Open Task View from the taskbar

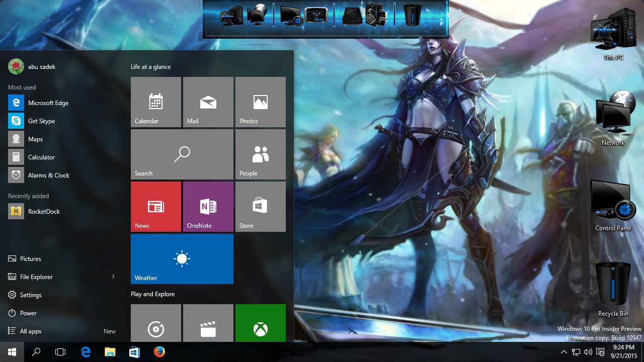[60, 352]
